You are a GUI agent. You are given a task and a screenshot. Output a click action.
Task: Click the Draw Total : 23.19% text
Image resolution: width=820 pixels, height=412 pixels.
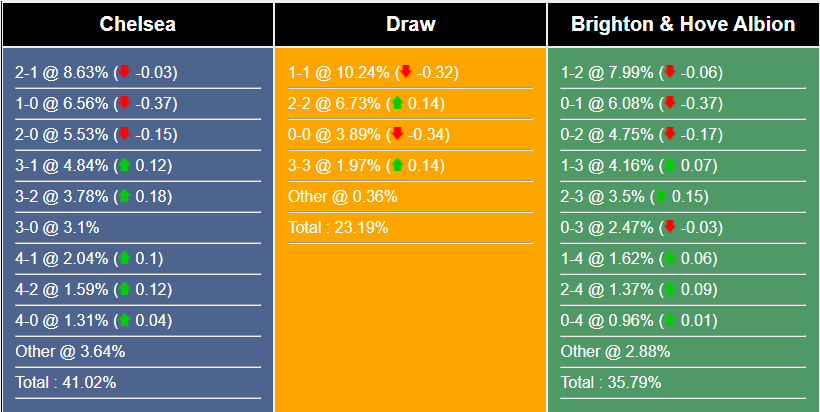(338, 227)
